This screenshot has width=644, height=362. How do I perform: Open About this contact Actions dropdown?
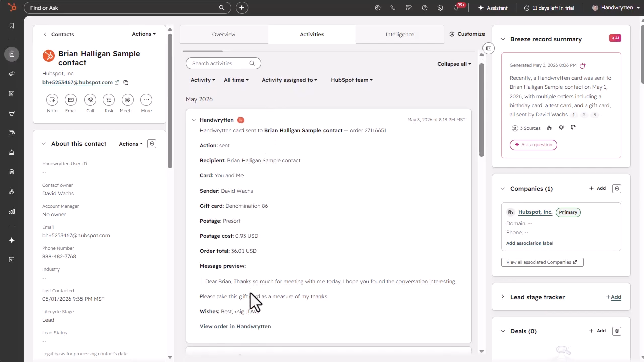tap(131, 144)
